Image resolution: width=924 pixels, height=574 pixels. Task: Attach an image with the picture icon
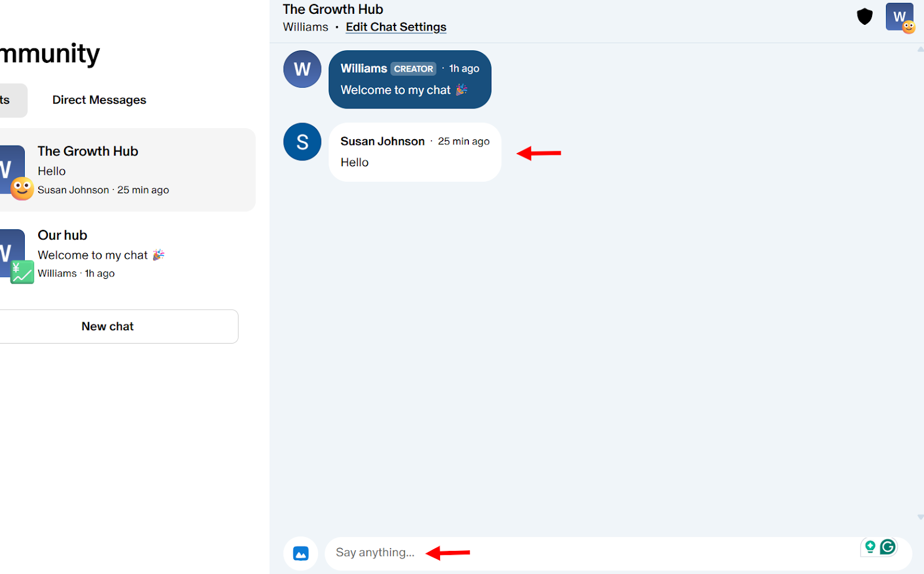tap(301, 553)
